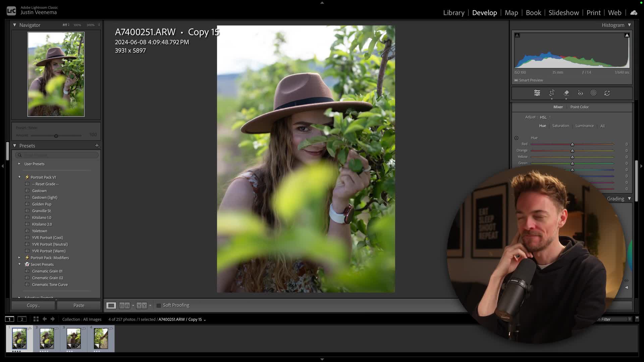This screenshot has height=362, width=644.
Task: Collapse the Navigator panel
Action: 15,25
